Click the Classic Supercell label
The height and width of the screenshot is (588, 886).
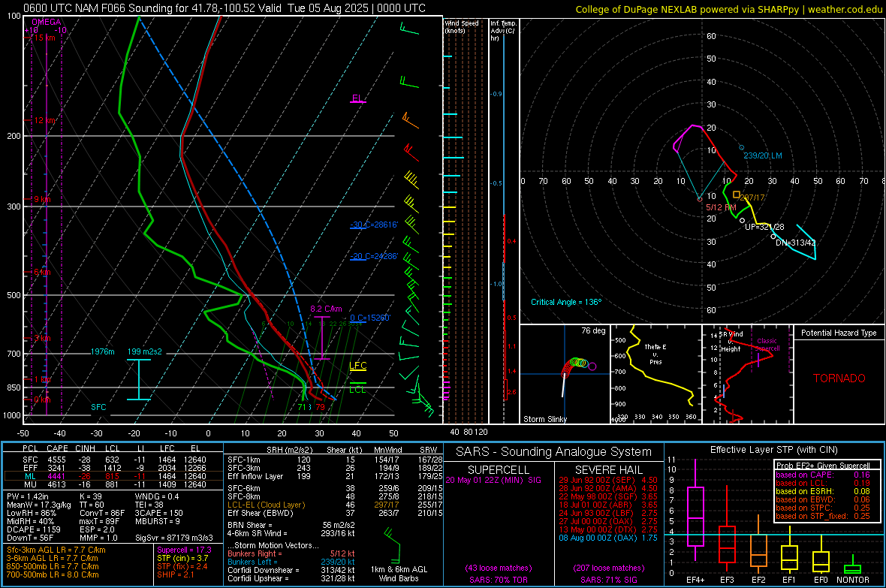point(767,345)
